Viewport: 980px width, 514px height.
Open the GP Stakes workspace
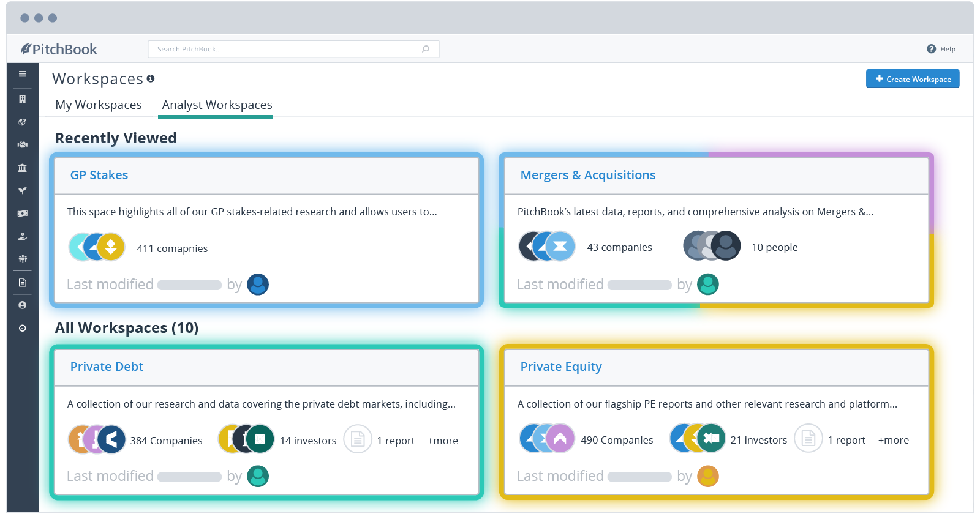[x=99, y=175]
